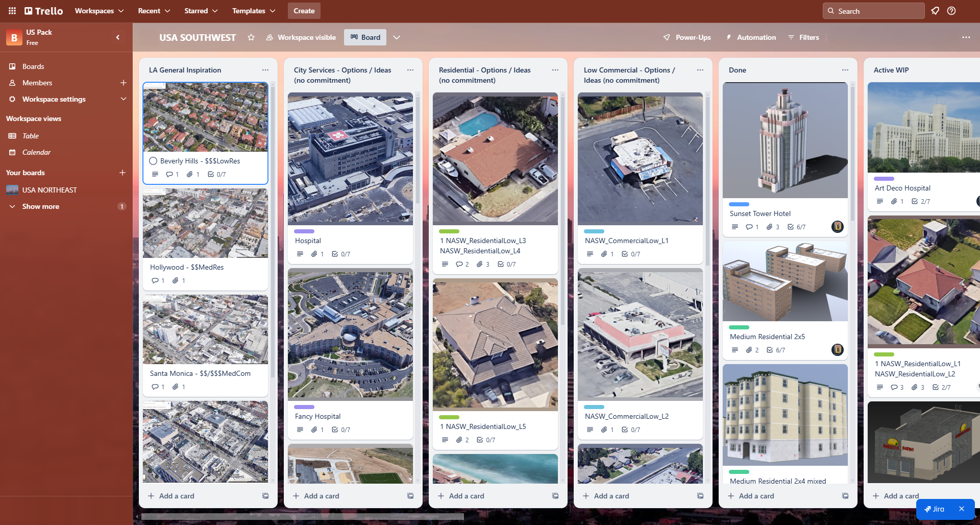
Task: Open the board view switcher chevron
Action: coord(397,37)
